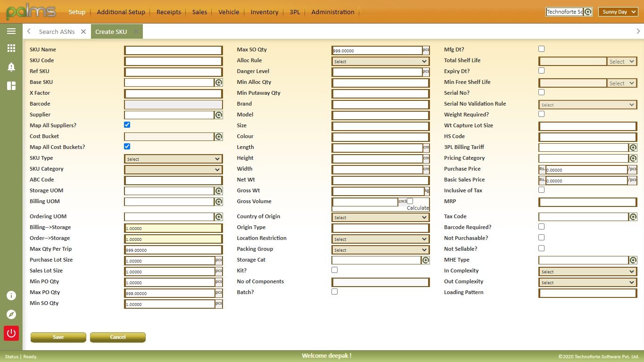
Task: Switch to the Search ASNs tab
Action: [57, 31]
